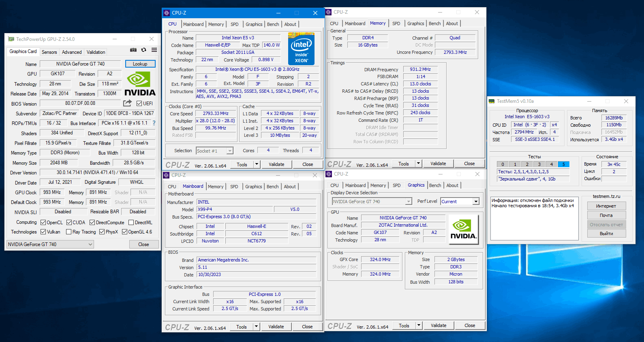
Task: Click the NVIDIA logo in GPU-Z
Action: click(140, 84)
